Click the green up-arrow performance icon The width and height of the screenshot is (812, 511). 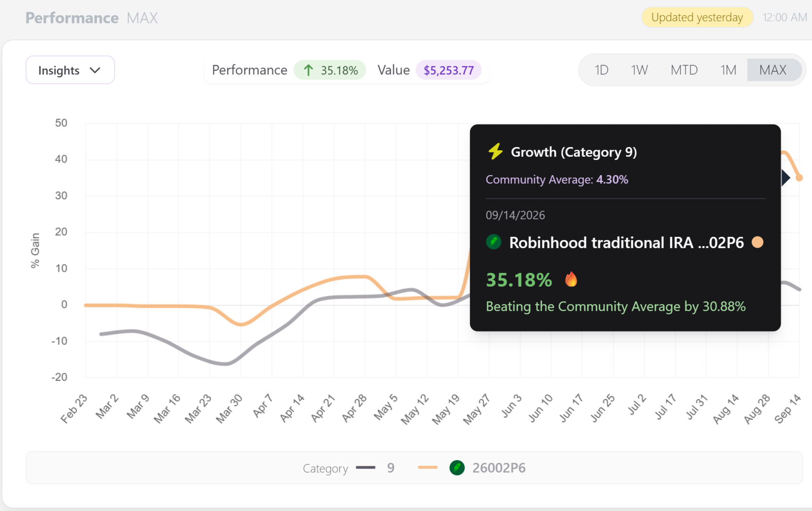click(x=308, y=70)
